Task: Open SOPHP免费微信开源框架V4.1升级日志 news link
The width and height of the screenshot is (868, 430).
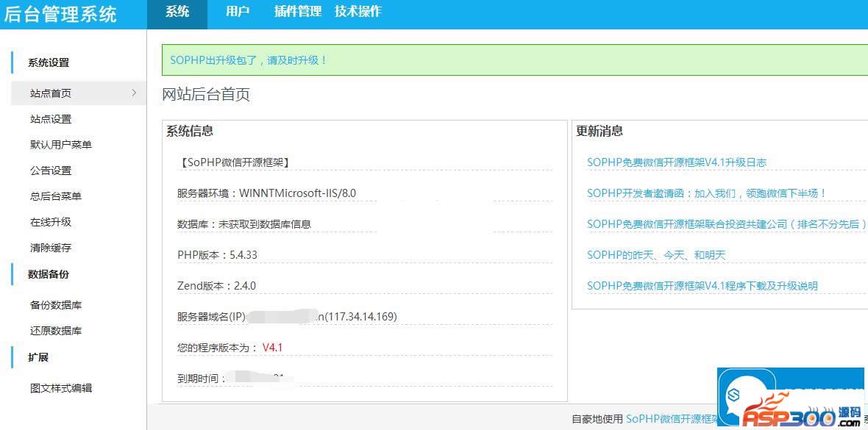Action: point(677,162)
